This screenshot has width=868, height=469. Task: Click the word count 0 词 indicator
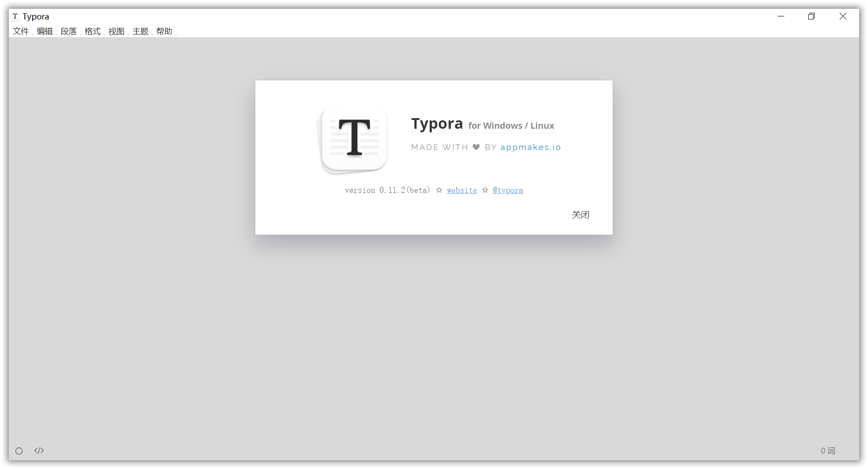click(829, 450)
